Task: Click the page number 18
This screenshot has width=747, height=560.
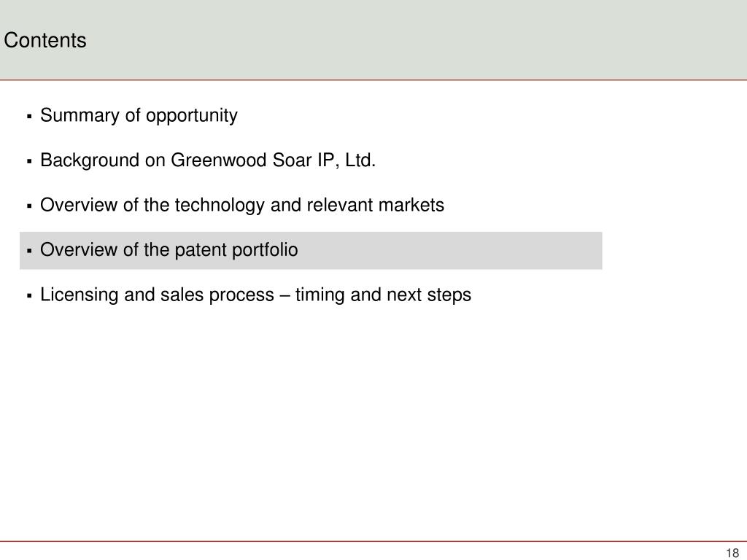Action: pyautogui.click(x=732, y=553)
